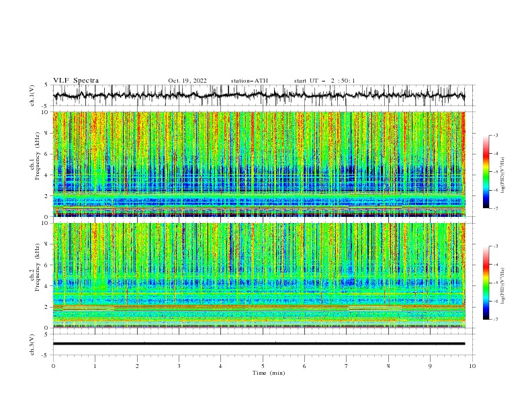Click the 'ch.1(V)' waveform axis label
This screenshot has width=532, height=411.
pos(32,95)
